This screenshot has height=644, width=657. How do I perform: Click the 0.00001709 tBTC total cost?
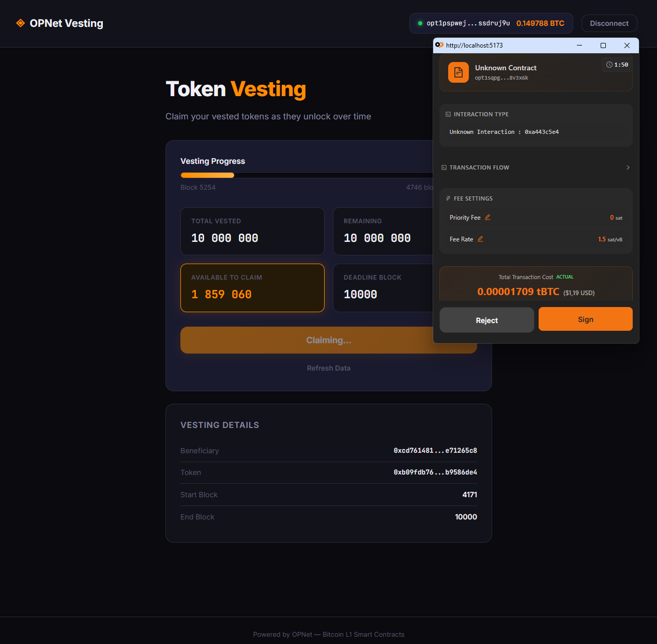point(518,292)
